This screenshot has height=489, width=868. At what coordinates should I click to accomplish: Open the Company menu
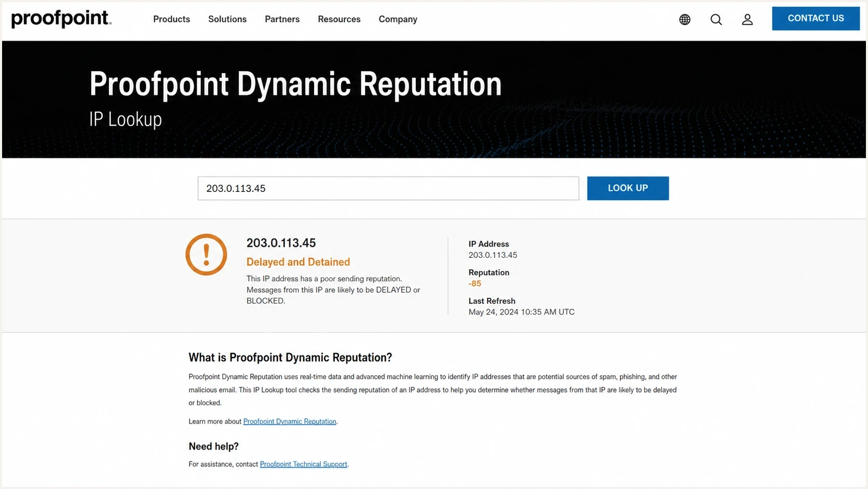(x=398, y=19)
